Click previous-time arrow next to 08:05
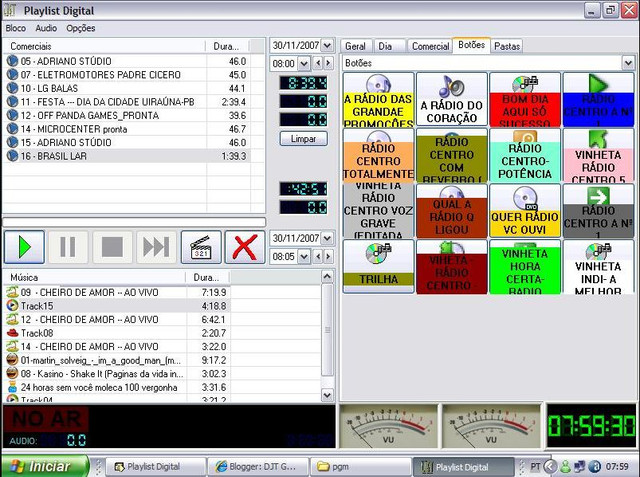This screenshot has width=640, height=477. click(x=318, y=257)
